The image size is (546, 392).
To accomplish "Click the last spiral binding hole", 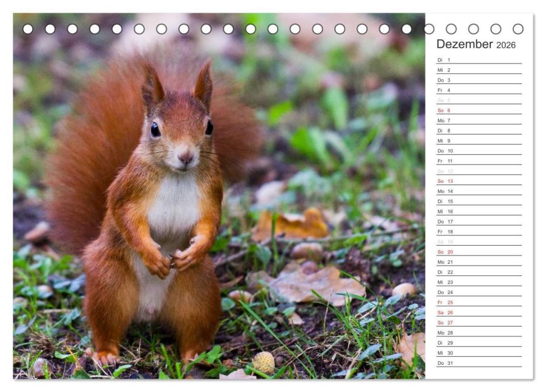I will click(518, 29).
